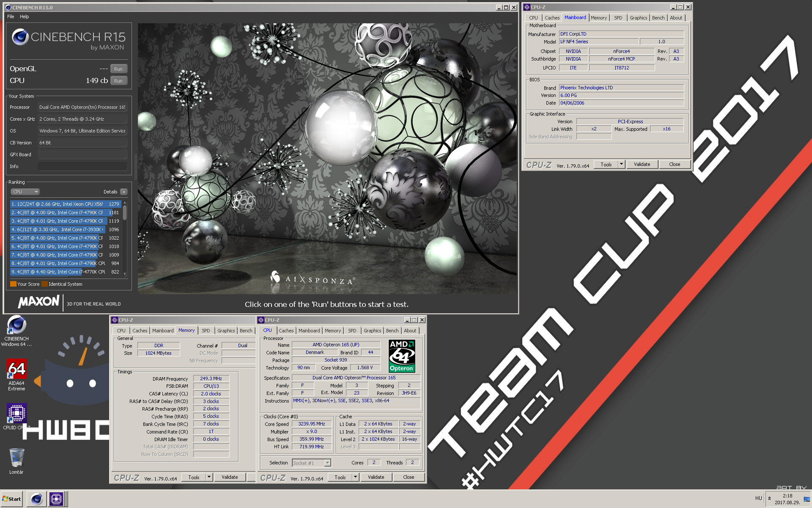Viewport: 812px width, 508px height.
Task: Switch to SPD tab in Mainboard CPU-Z window
Action: point(618,18)
